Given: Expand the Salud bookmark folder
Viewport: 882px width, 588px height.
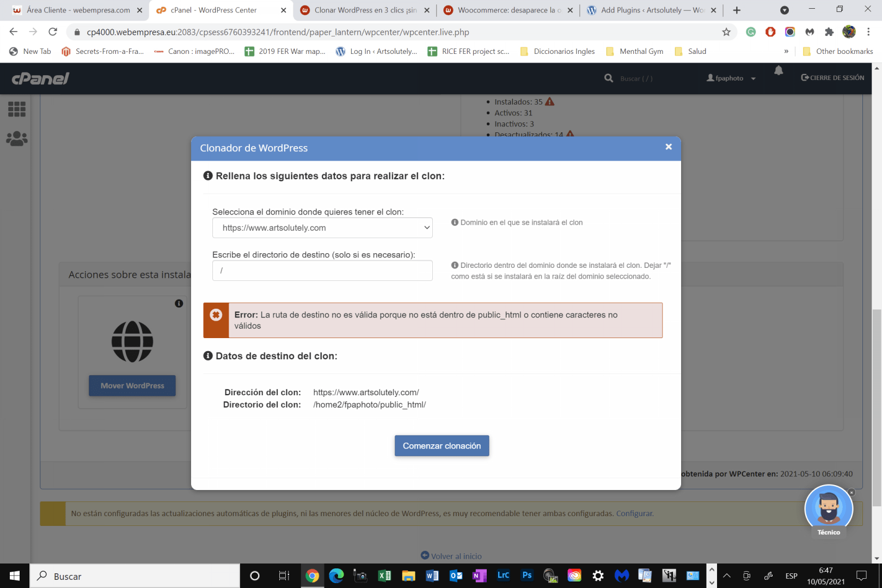Looking at the screenshot, I should [x=690, y=51].
